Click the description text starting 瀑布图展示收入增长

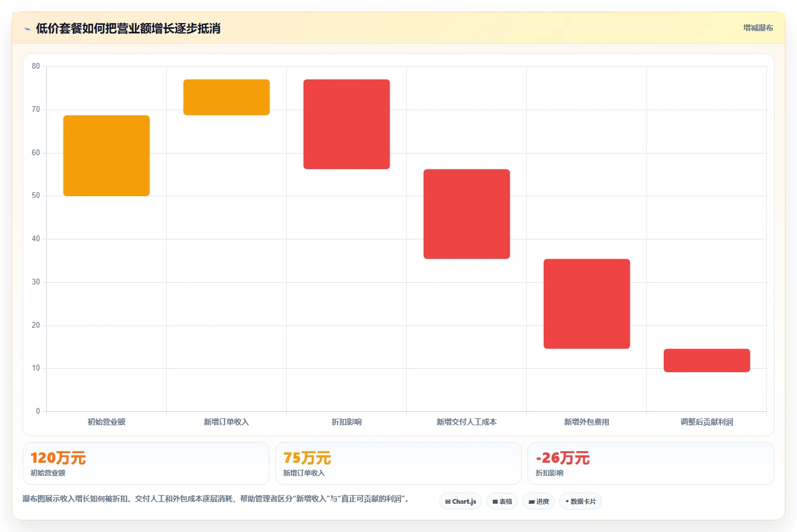coord(216,499)
